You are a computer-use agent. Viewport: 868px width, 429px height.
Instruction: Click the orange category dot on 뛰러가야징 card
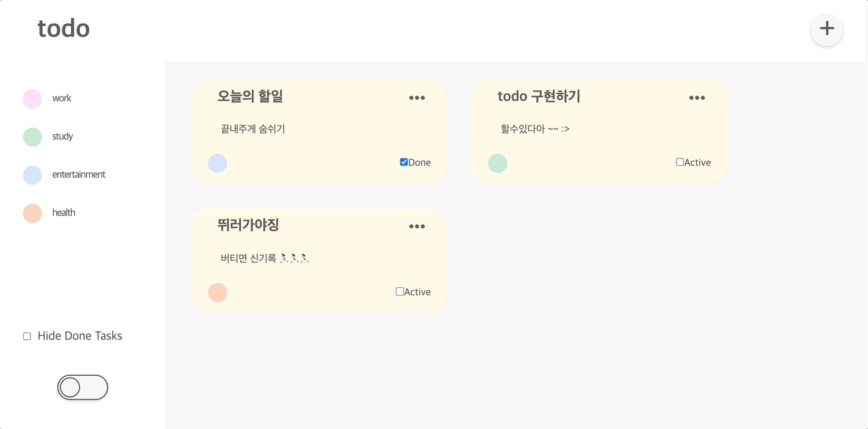click(x=218, y=293)
